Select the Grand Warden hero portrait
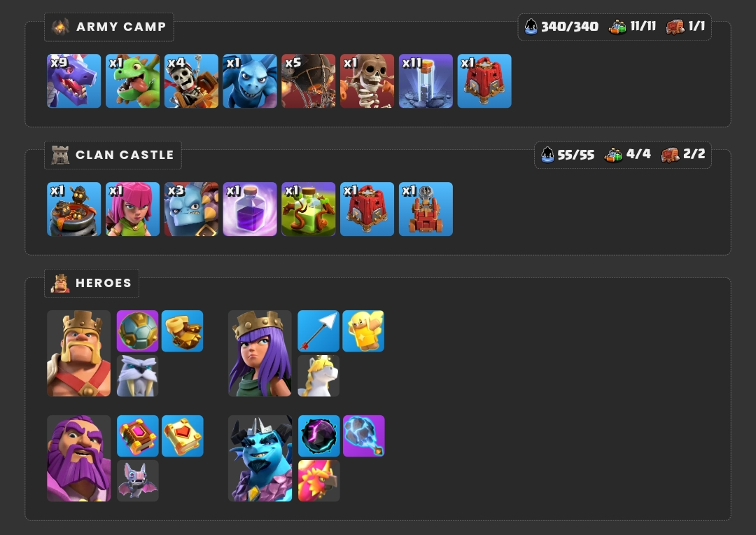Viewport: 756px width, 535px height. point(78,458)
